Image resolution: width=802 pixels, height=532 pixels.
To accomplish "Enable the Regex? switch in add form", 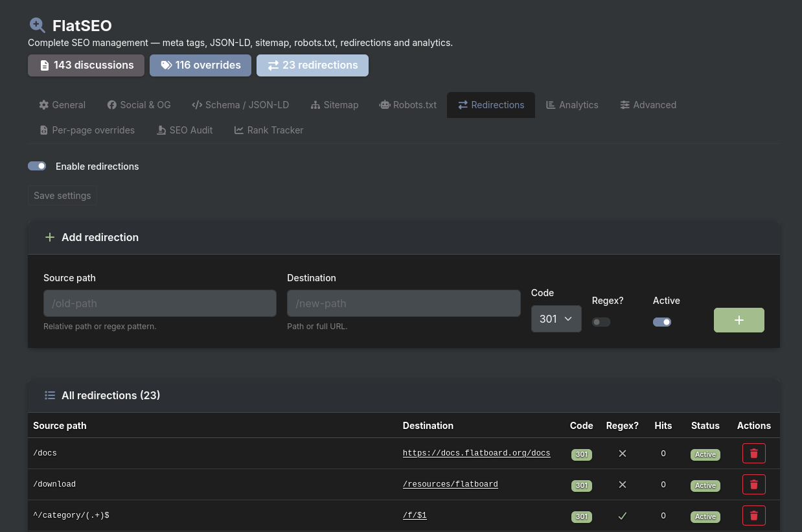I will [x=601, y=322].
